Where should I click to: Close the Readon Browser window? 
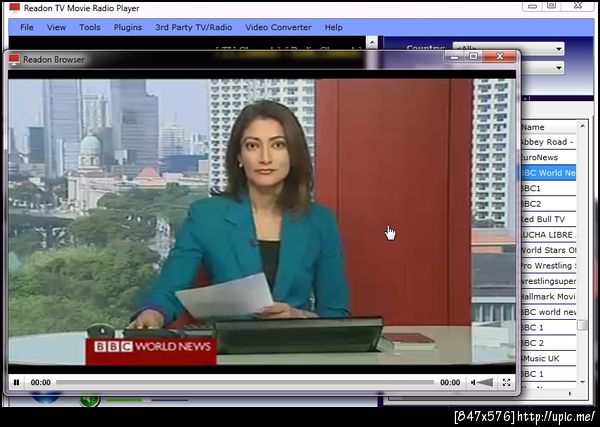(500, 57)
